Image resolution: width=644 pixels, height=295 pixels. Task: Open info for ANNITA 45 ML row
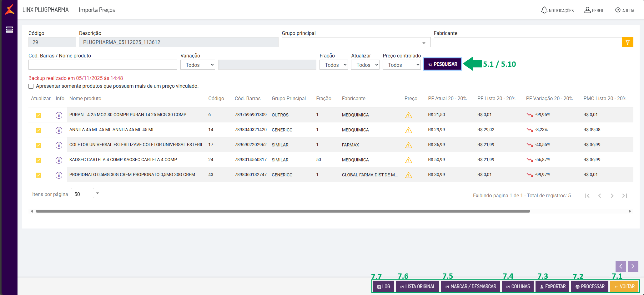(59, 130)
